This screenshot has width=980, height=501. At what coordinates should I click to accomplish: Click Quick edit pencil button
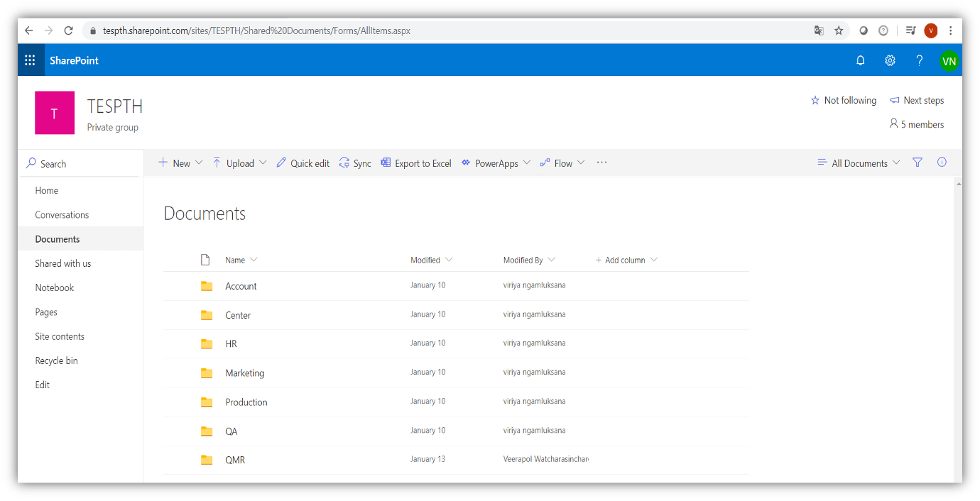coord(303,163)
